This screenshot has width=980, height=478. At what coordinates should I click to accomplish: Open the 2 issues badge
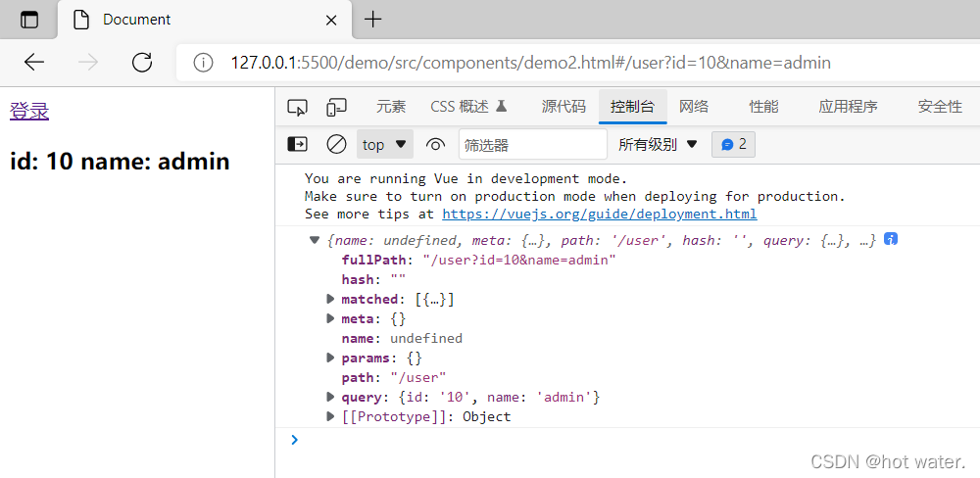tap(733, 145)
